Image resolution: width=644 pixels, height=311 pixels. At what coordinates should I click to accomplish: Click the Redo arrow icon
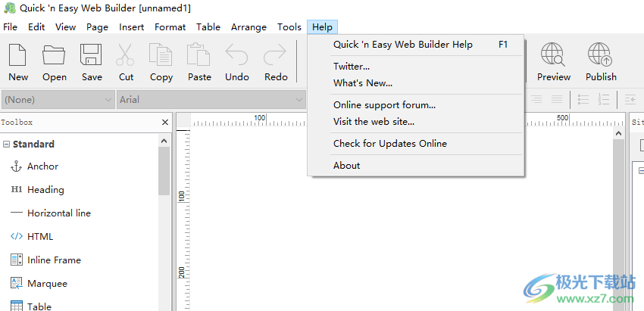[275, 55]
